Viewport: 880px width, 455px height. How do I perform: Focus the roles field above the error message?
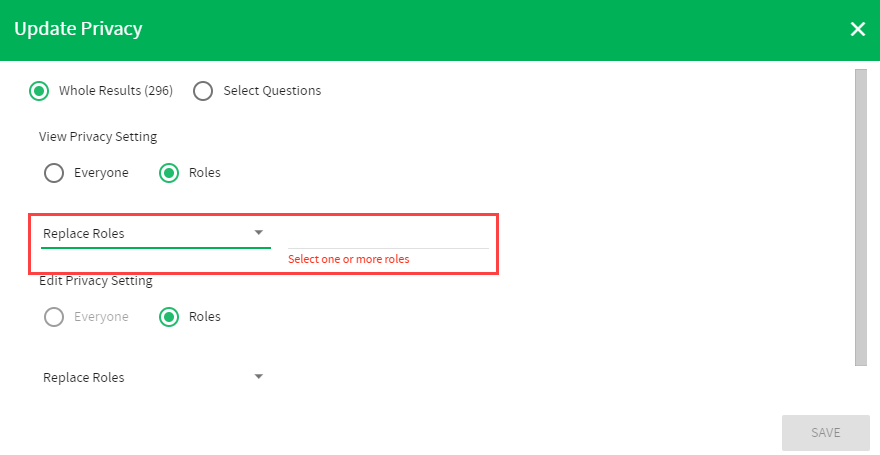point(388,236)
